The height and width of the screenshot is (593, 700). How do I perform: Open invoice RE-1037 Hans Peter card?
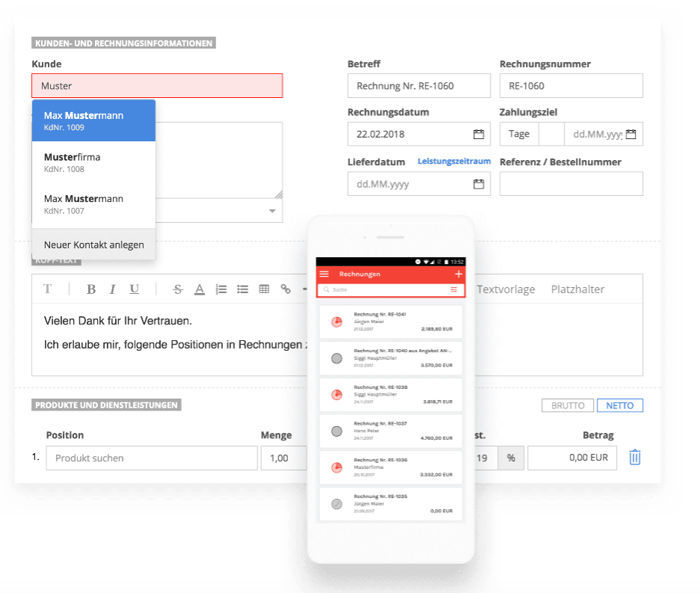[x=391, y=431]
